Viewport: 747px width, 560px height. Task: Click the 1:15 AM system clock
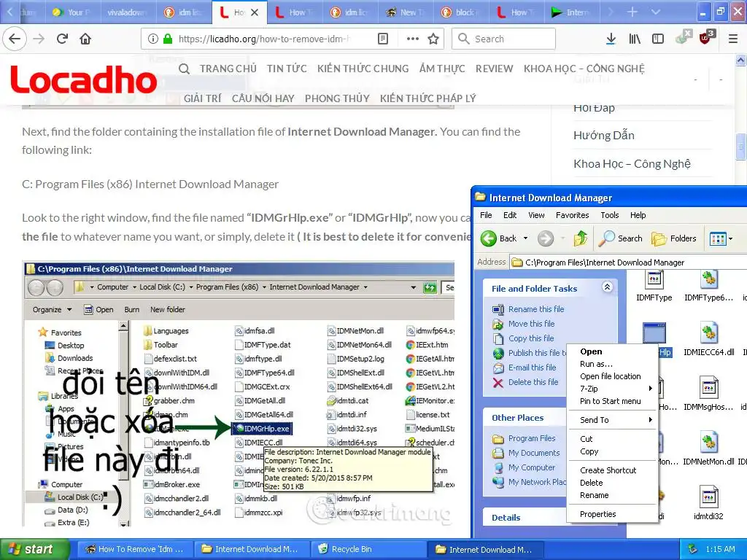click(x=720, y=549)
